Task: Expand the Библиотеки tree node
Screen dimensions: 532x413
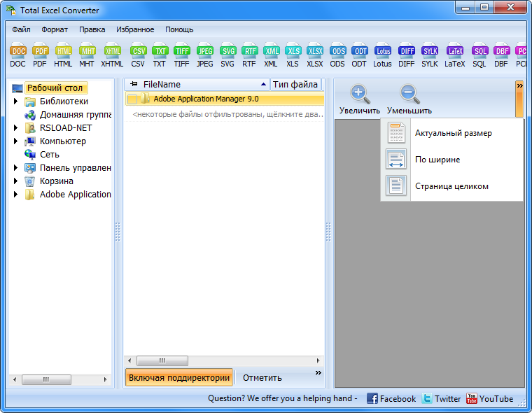Action: click(15, 101)
